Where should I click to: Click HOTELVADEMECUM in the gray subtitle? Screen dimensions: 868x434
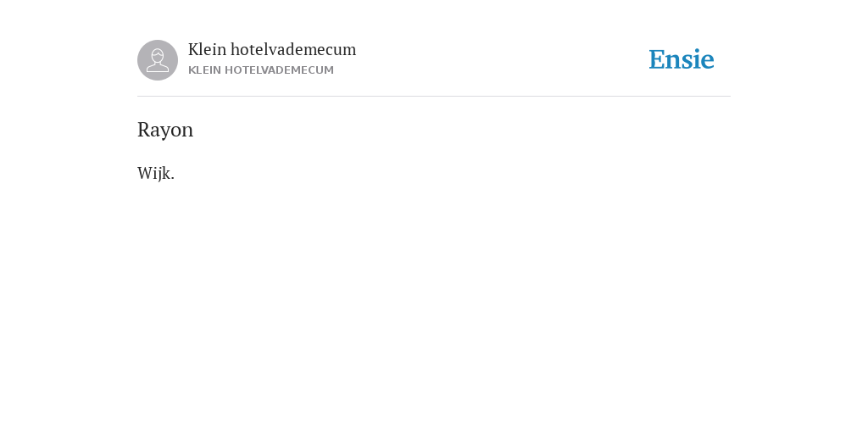click(279, 70)
